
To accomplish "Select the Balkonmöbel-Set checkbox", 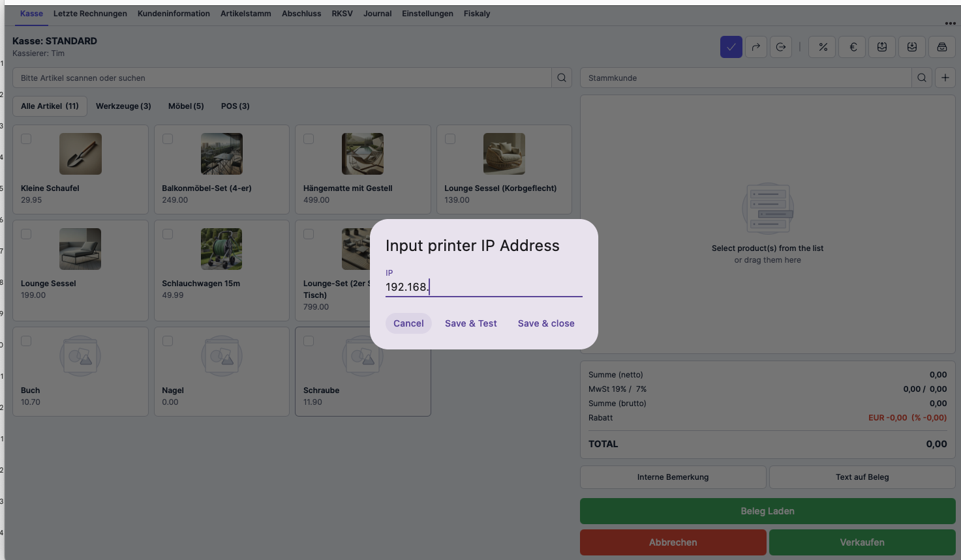I will click(x=168, y=139).
